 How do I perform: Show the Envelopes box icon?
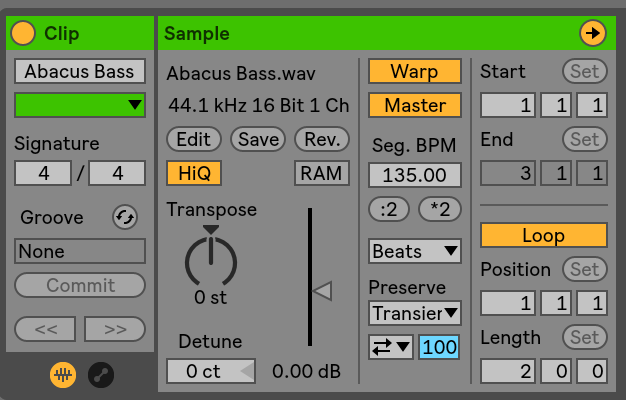[101, 374]
